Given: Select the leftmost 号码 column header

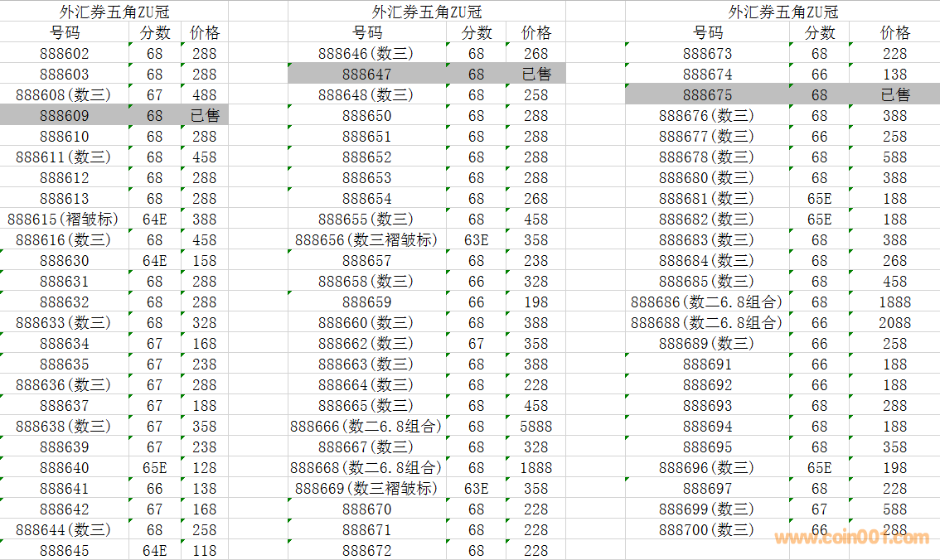Looking at the screenshot, I should coord(64,33).
